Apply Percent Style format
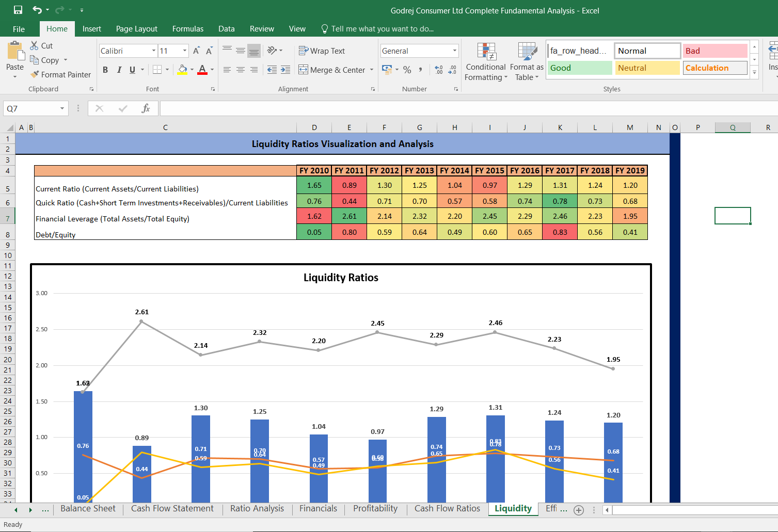 pos(407,69)
